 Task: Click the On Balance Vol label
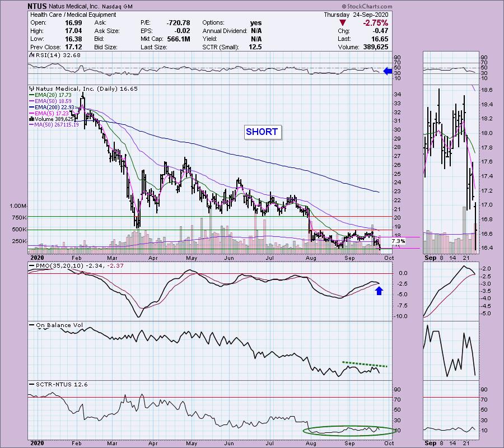[59, 325]
